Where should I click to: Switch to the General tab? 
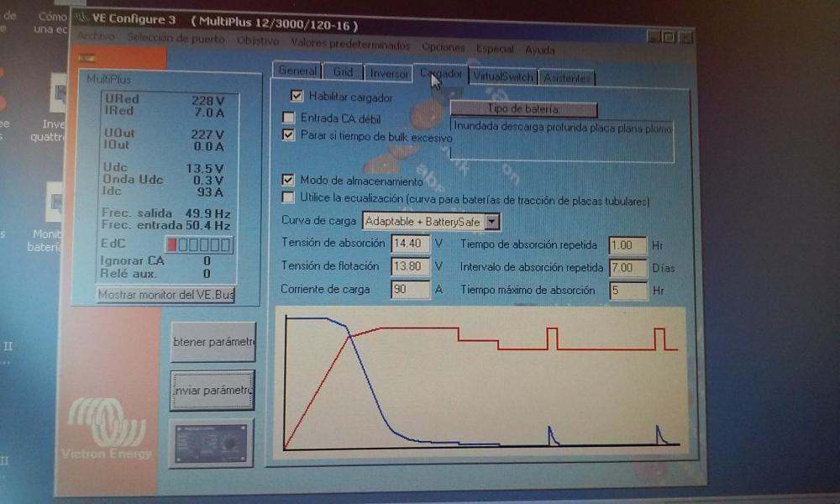pyautogui.click(x=297, y=71)
